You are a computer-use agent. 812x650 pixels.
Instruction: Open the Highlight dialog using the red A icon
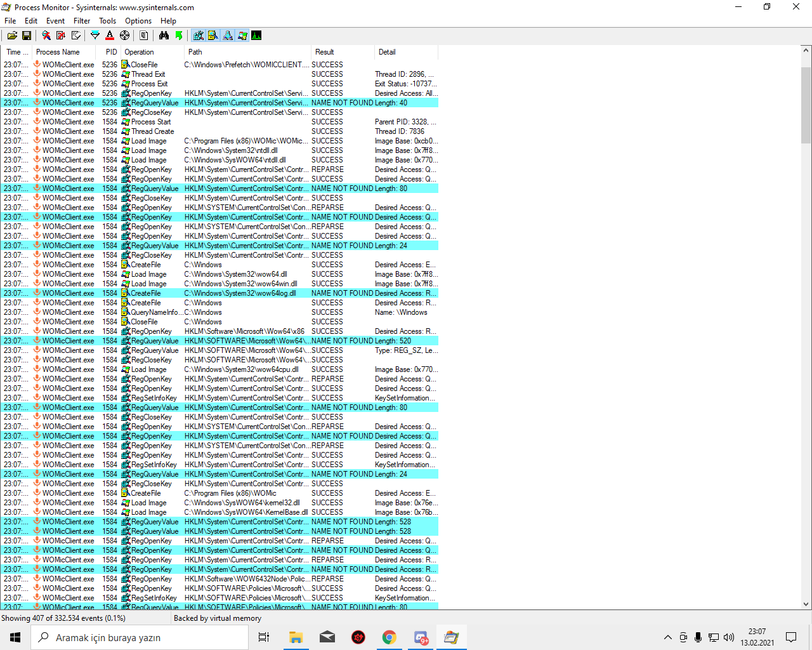coord(110,36)
